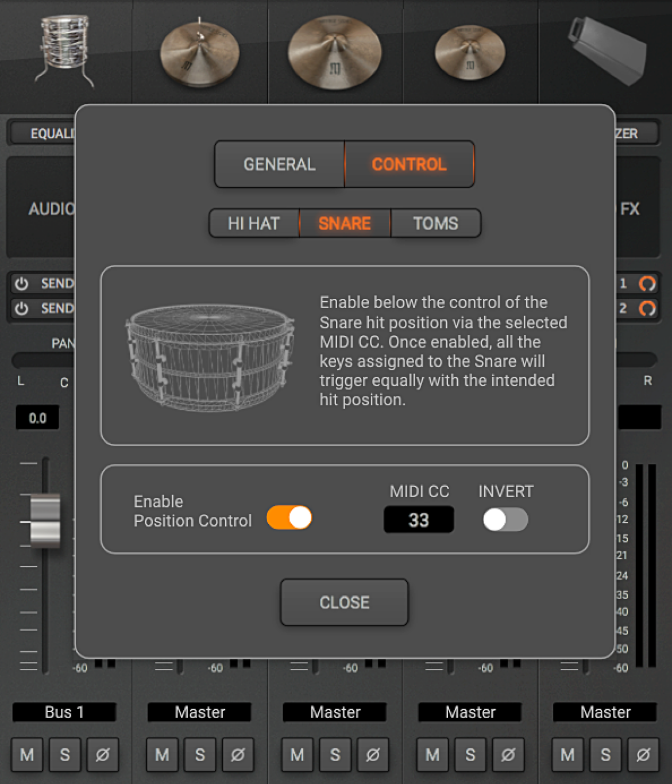672x784 pixels.
Task: Solo the last Master channel
Action: [605, 754]
